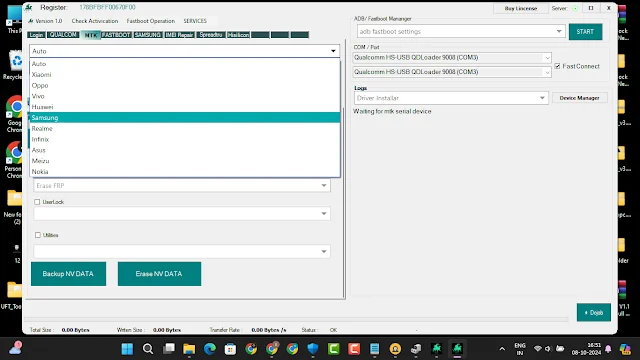
Task: Open the first COM port dropdown
Action: [x=547, y=58]
